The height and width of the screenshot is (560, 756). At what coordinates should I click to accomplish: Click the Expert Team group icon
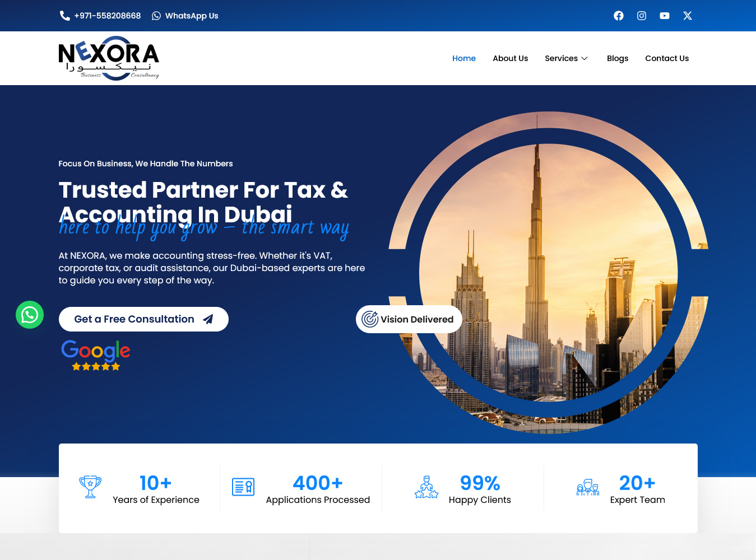tap(588, 487)
